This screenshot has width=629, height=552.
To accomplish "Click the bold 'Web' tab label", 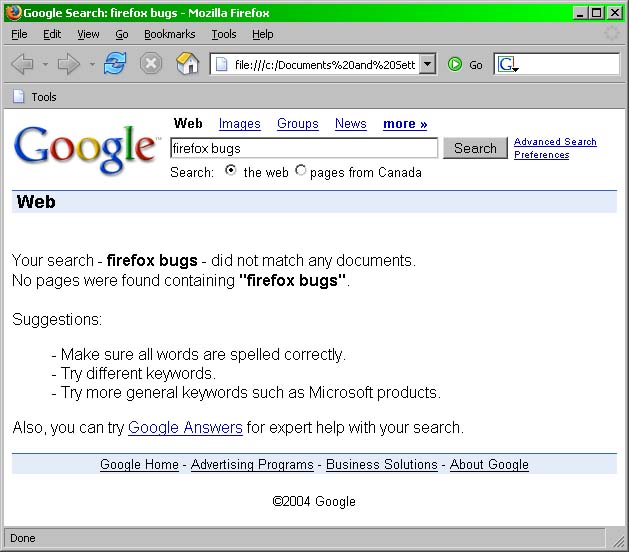I will pyautogui.click(x=188, y=123).
